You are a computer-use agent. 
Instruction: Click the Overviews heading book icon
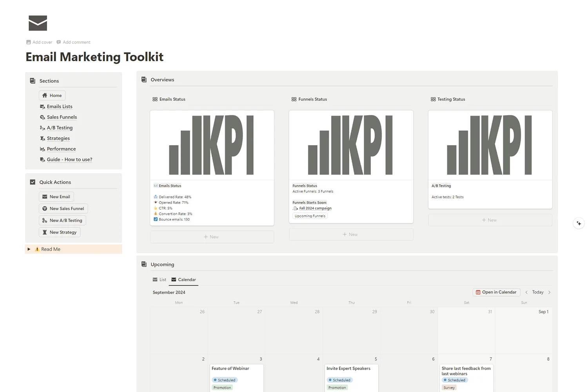click(144, 79)
